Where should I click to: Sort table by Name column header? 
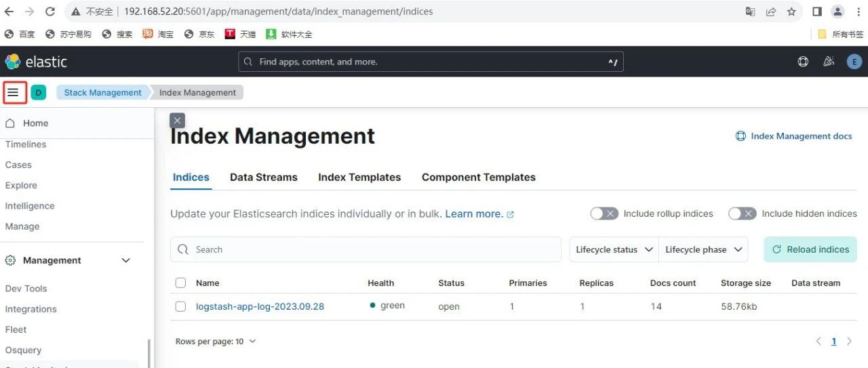[x=208, y=283]
